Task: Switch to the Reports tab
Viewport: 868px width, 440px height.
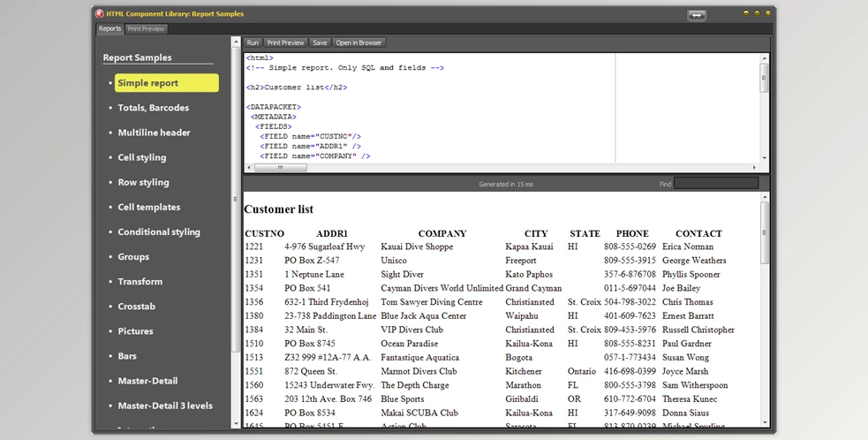Action: tap(109, 29)
